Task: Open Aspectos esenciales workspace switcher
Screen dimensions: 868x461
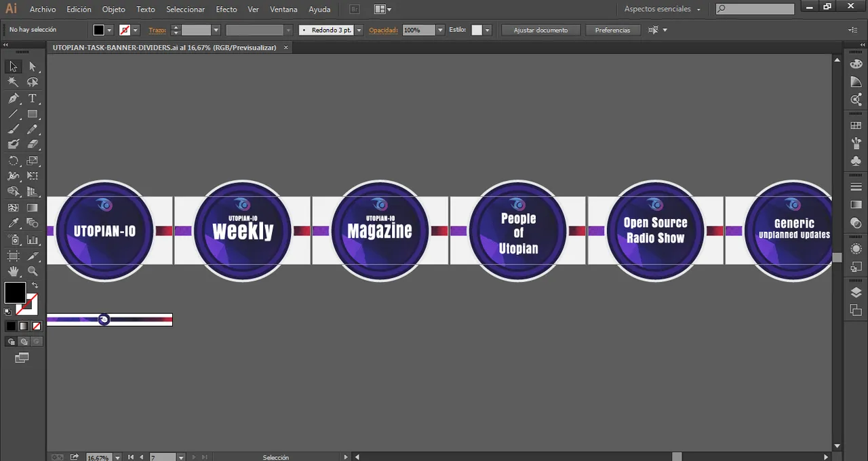Action: (x=663, y=9)
